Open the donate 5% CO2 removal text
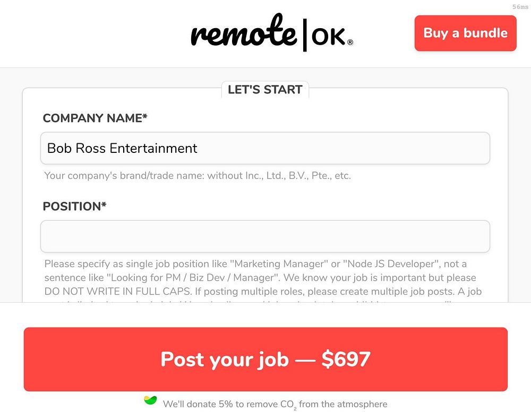Viewport: 531px width, 420px height. (275, 404)
